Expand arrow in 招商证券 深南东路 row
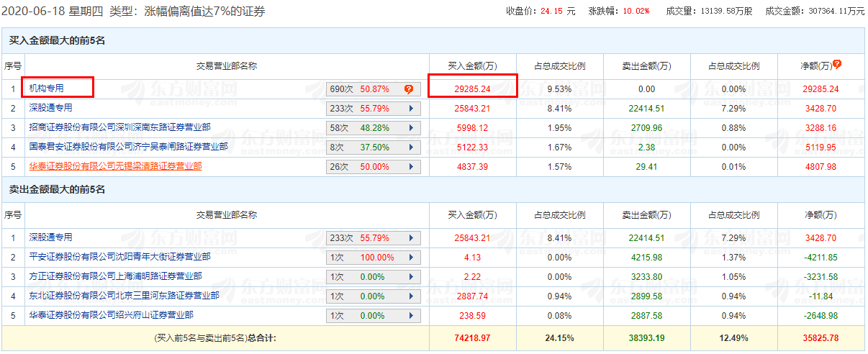Viewport: 868px width, 354px height. (411, 128)
